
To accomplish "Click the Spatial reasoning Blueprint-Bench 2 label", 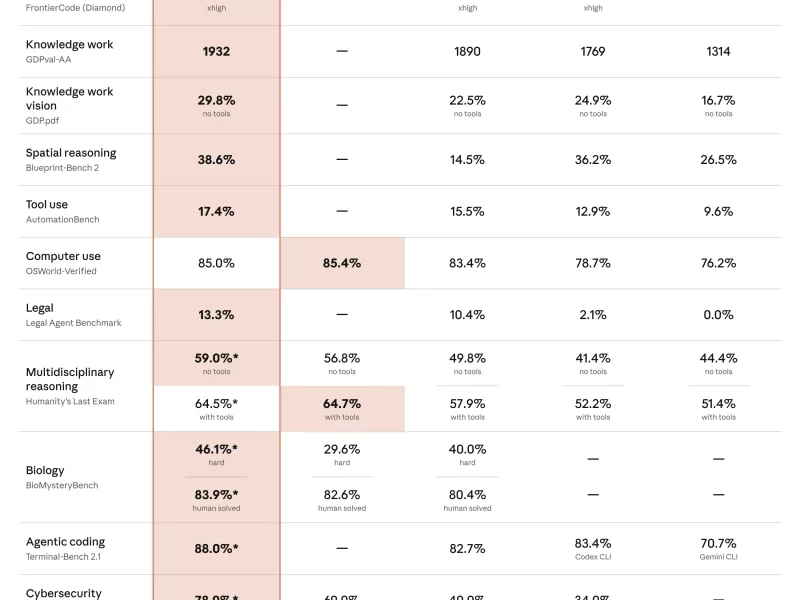I will click(71, 160).
